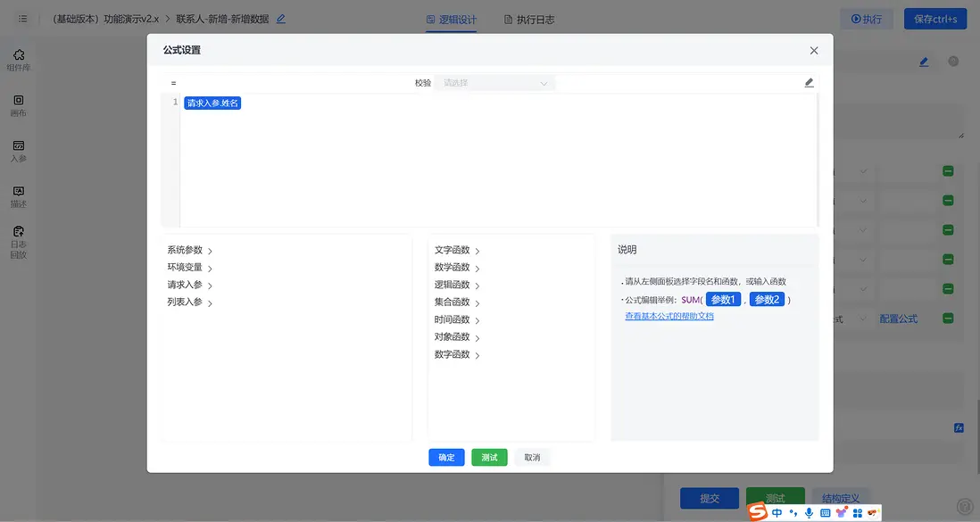
Task: Click the 说明 heading in the right panel
Action: tap(627, 250)
